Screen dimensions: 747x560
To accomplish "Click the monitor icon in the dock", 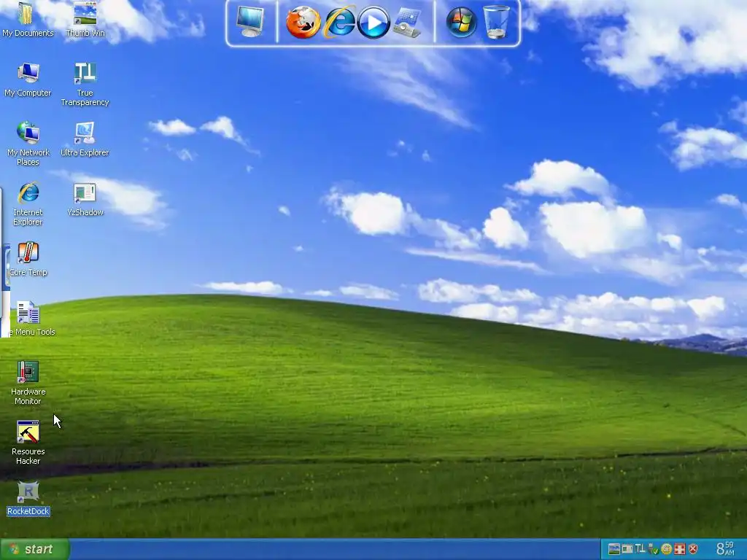I will (251, 22).
